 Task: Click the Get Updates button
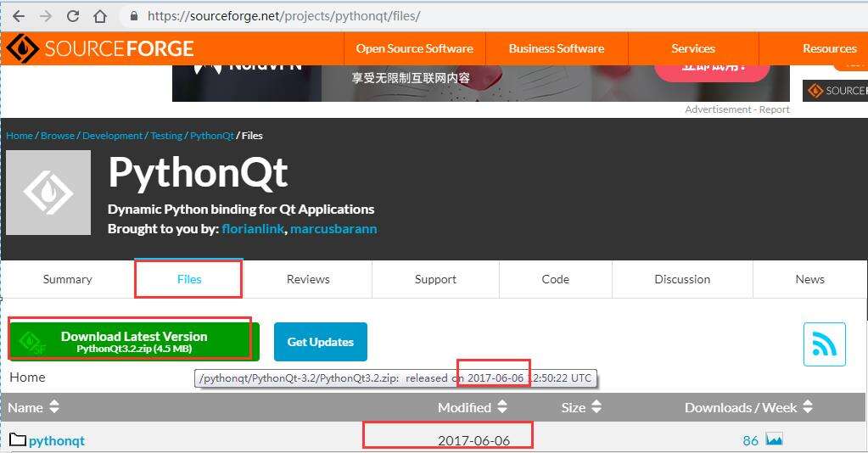[x=321, y=342]
